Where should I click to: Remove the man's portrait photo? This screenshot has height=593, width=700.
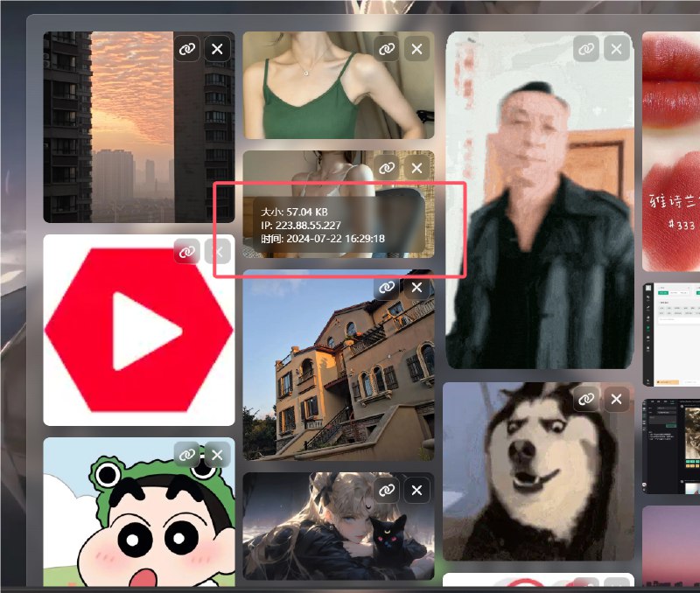click(x=615, y=49)
